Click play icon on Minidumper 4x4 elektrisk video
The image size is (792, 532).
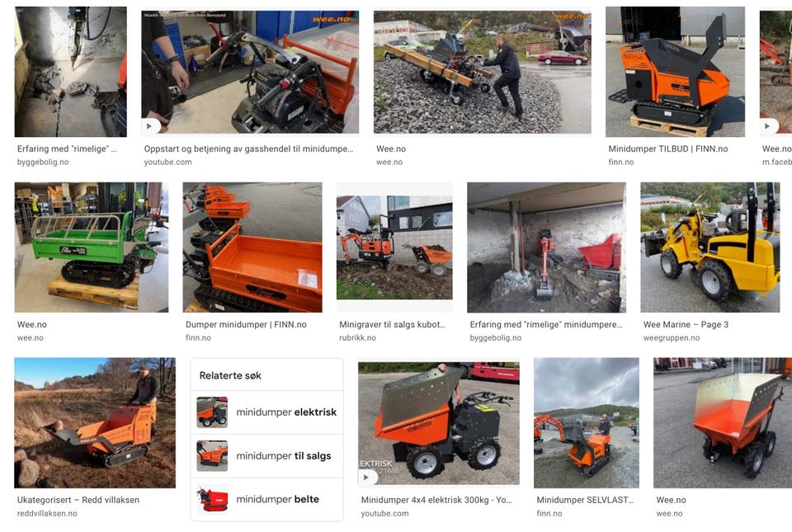tap(365, 477)
